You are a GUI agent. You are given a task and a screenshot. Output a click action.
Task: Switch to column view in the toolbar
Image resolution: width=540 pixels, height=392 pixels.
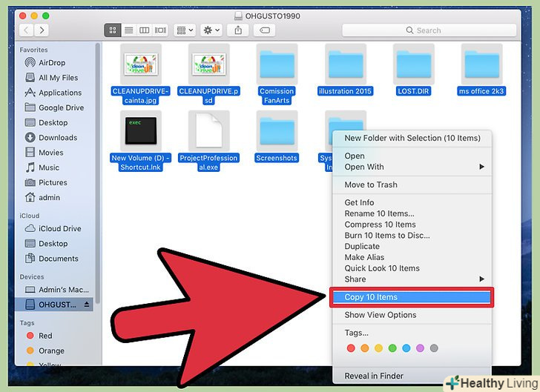tap(144, 30)
